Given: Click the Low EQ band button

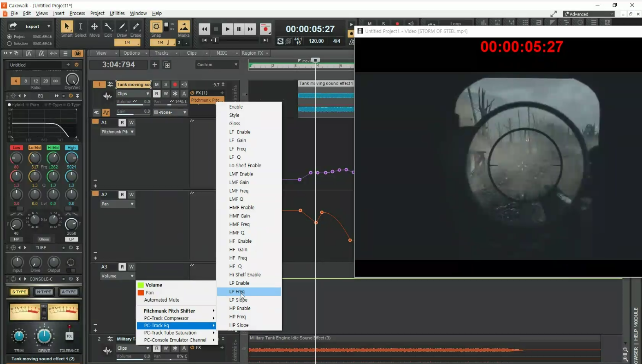Looking at the screenshot, I should [16, 148].
